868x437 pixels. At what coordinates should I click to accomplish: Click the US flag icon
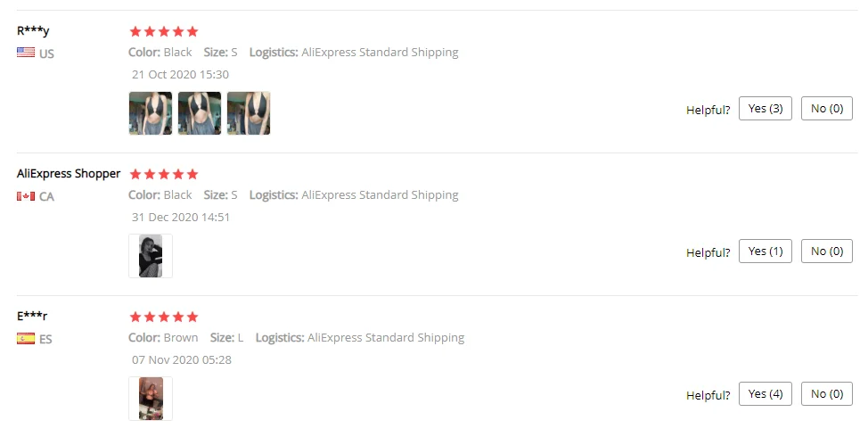(26, 53)
